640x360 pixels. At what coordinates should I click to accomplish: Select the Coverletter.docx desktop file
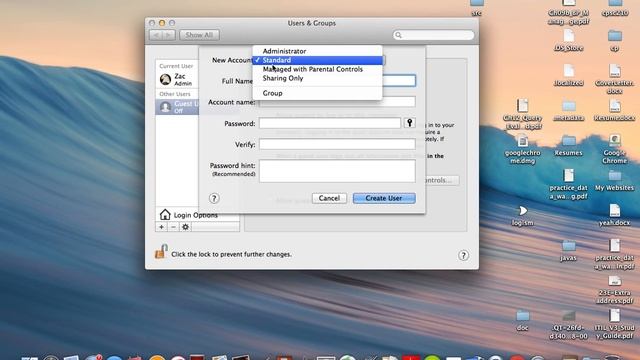(x=614, y=71)
